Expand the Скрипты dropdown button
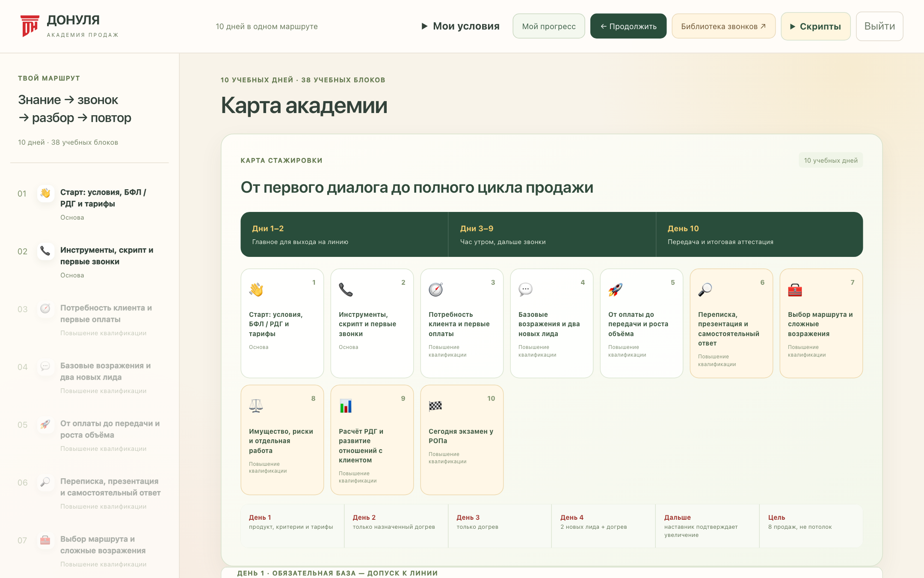This screenshot has height=578, width=924. 816,26
